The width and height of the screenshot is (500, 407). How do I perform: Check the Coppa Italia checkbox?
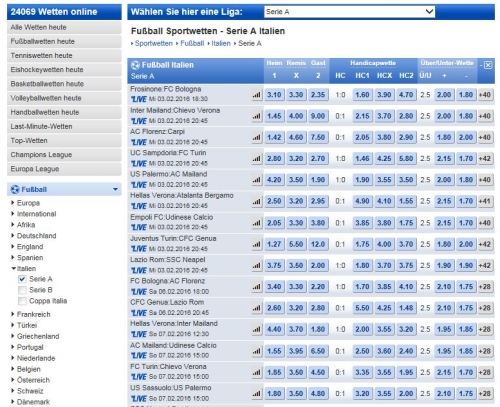tap(22, 301)
